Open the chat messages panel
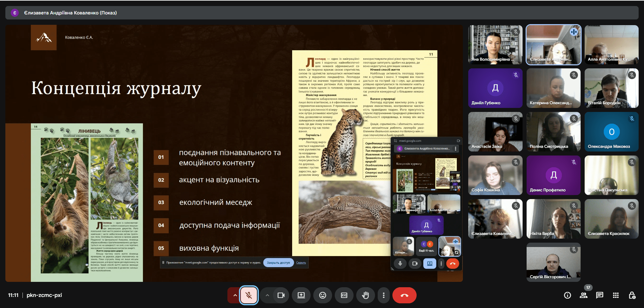The image size is (644, 308). coord(600,295)
